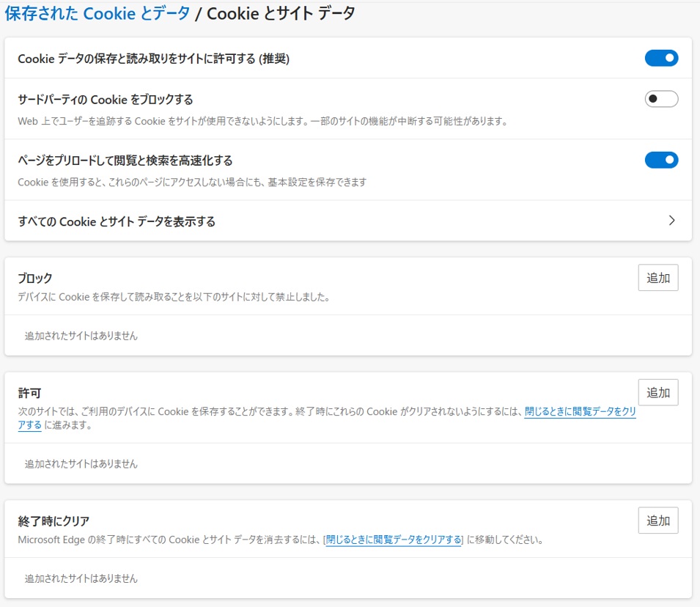700x607 pixels.
Task: Disable ページをプリロードして閲覧と検索を高速化する switch
Action: (661, 160)
